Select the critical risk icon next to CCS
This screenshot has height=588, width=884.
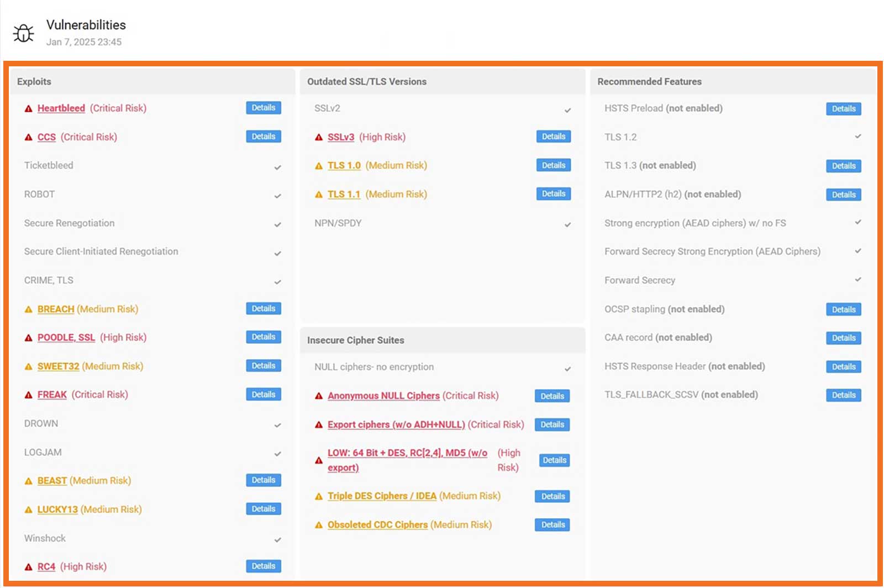pyautogui.click(x=28, y=137)
